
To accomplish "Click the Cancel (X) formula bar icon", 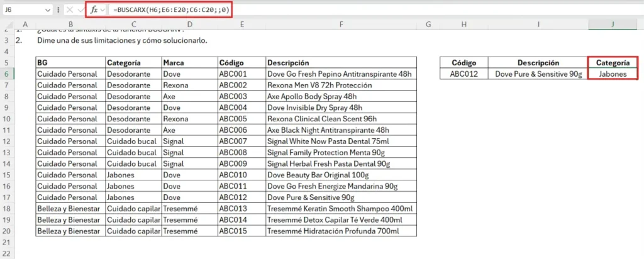I will 69,10.
